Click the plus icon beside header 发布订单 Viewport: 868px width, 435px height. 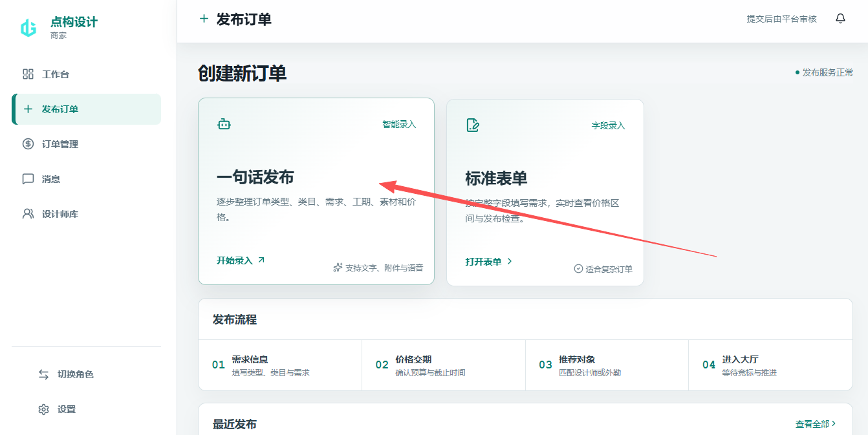204,19
